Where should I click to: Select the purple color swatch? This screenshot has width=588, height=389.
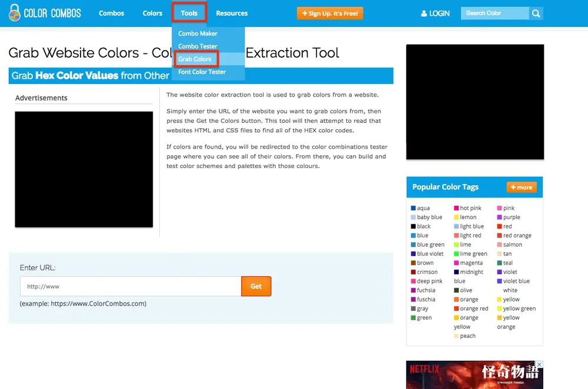point(499,217)
